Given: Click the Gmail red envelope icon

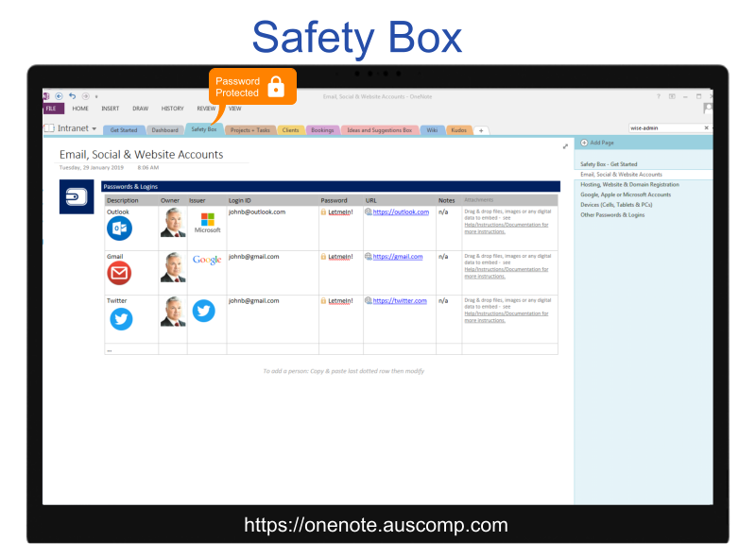Looking at the screenshot, I should pyautogui.click(x=120, y=272).
